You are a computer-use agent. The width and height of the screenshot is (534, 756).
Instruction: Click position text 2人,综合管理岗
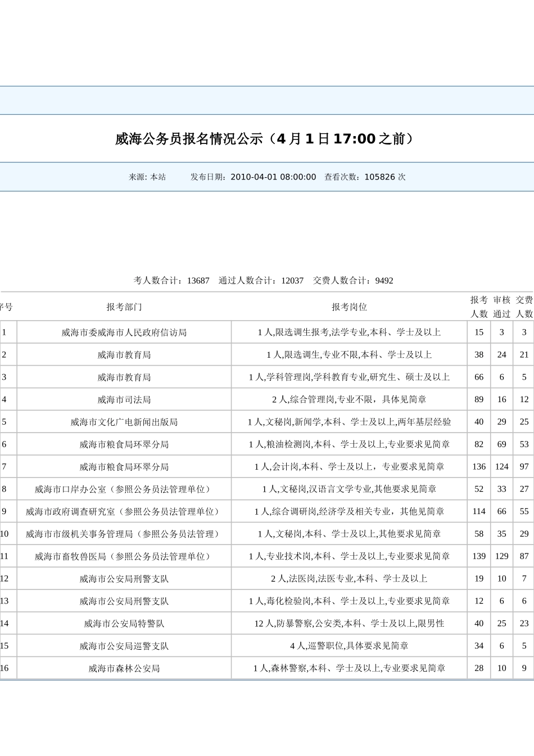tap(304, 399)
